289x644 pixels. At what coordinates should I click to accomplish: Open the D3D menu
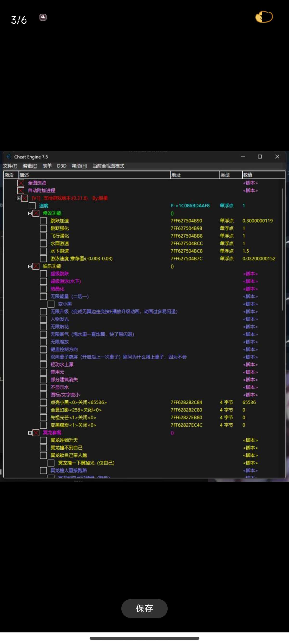pos(62,166)
